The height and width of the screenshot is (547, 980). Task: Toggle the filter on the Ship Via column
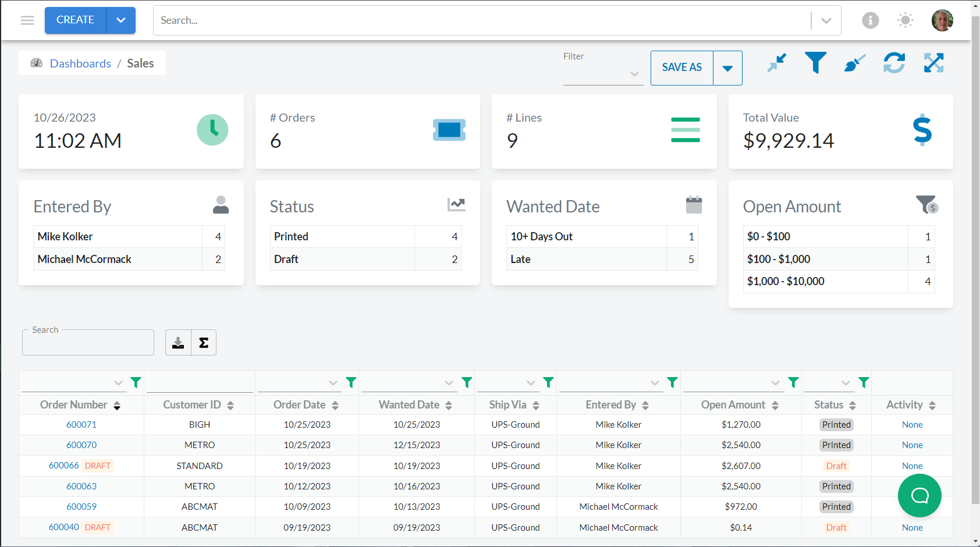tap(548, 382)
